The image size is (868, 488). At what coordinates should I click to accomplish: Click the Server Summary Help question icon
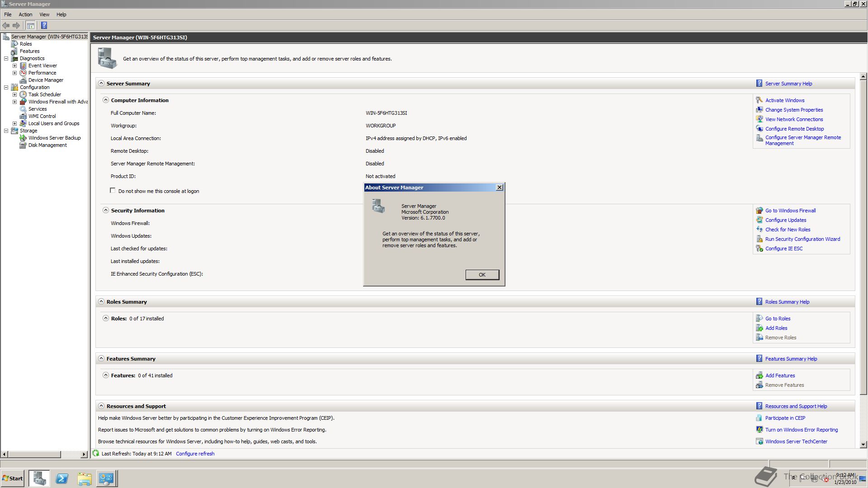tap(759, 83)
